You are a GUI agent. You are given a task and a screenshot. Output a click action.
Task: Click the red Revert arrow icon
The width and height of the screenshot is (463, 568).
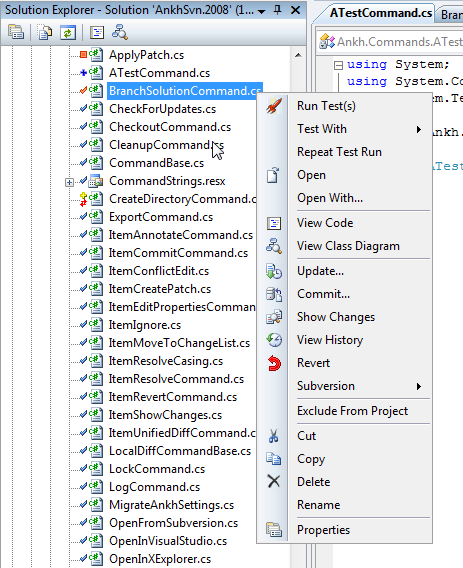(x=274, y=363)
